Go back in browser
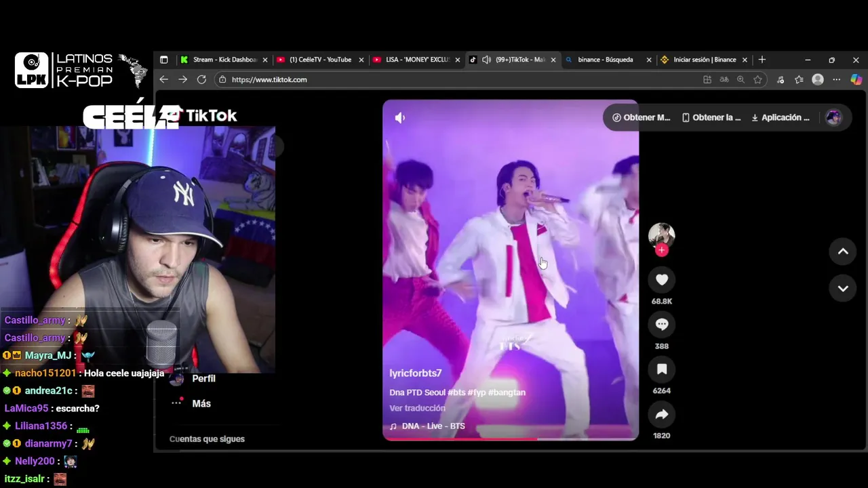The width and height of the screenshot is (868, 488). (163, 79)
